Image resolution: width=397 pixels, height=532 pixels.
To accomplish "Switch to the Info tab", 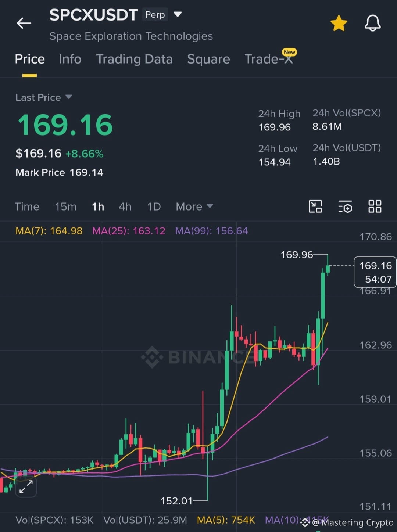I will coord(70,59).
